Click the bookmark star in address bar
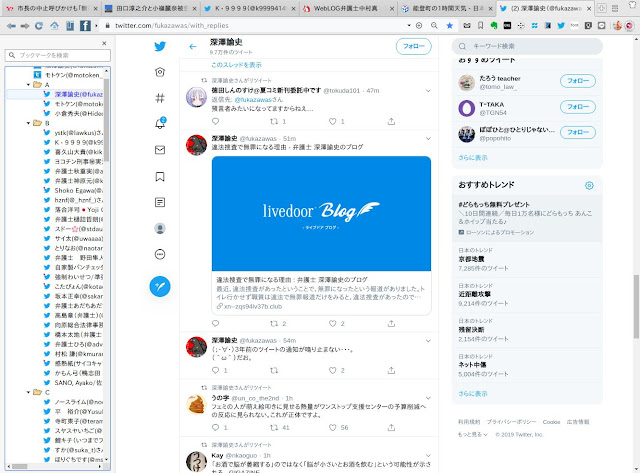The width and height of the screenshot is (640, 473). coord(449,25)
